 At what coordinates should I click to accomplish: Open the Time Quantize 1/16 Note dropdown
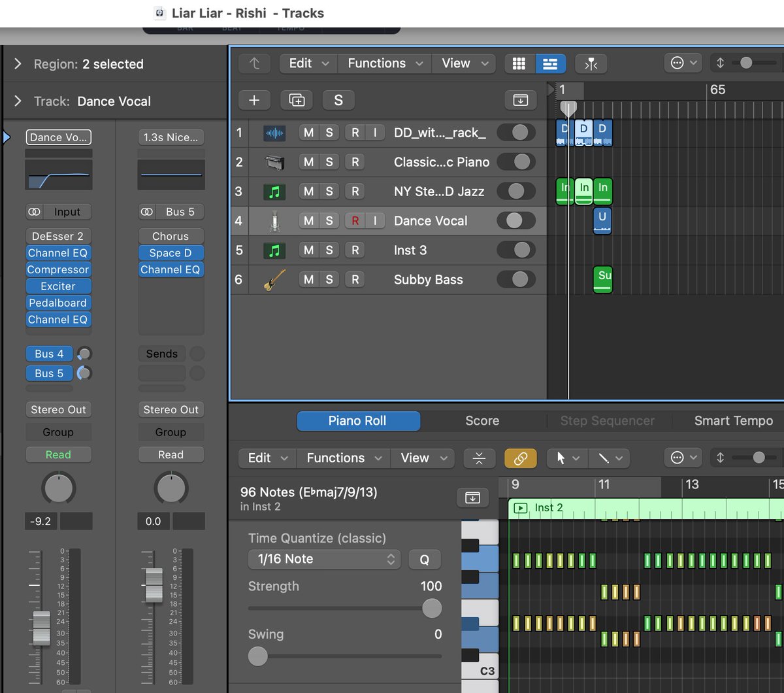point(324,559)
